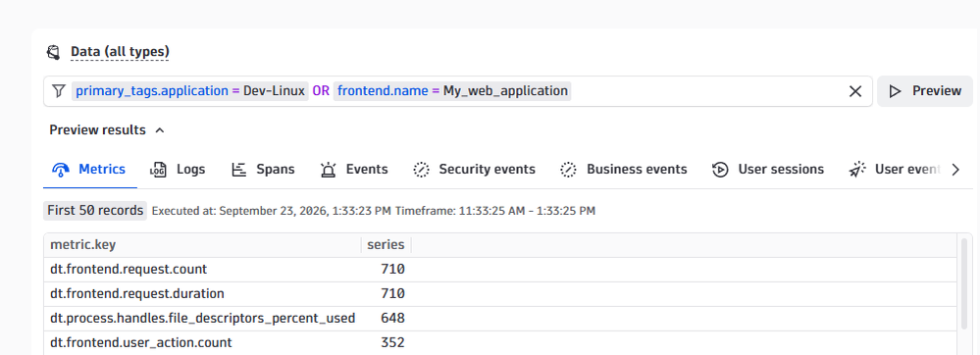This screenshot has width=980, height=355.
Task: Select dt.process.handles.file_descriptors_percent_used row
Action: tap(500, 318)
